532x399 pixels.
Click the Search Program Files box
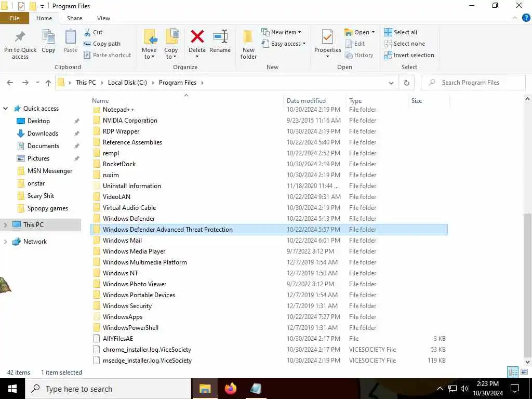pos(473,83)
